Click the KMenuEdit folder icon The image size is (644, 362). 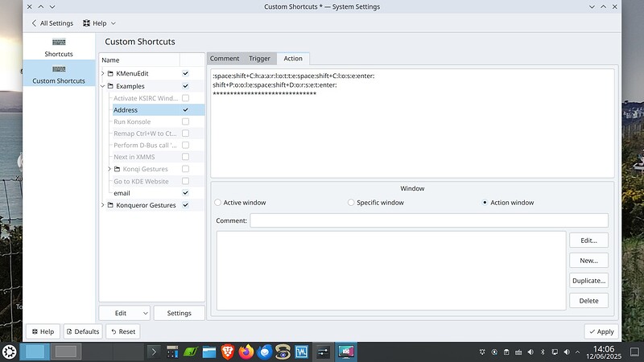point(110,73)
